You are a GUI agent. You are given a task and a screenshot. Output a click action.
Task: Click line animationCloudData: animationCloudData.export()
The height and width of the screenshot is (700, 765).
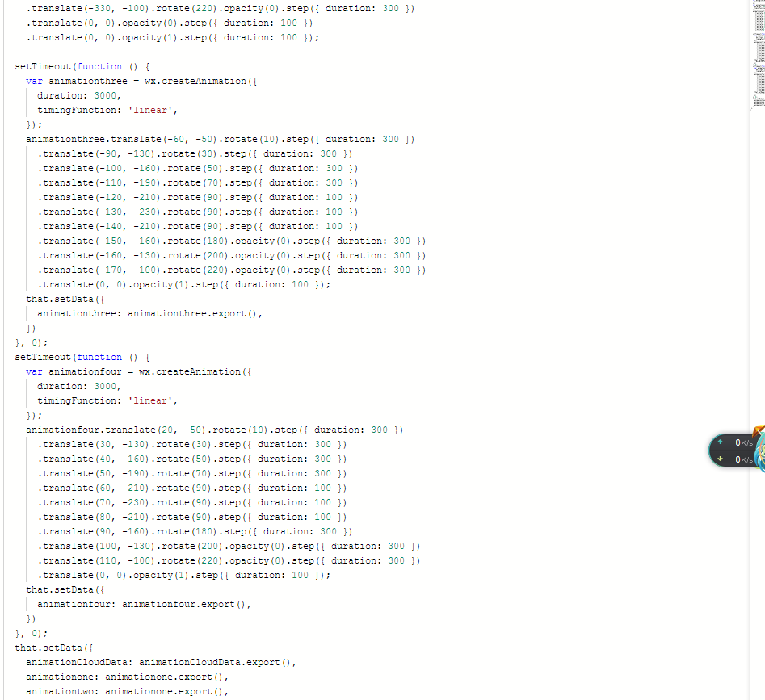point(161,663)
